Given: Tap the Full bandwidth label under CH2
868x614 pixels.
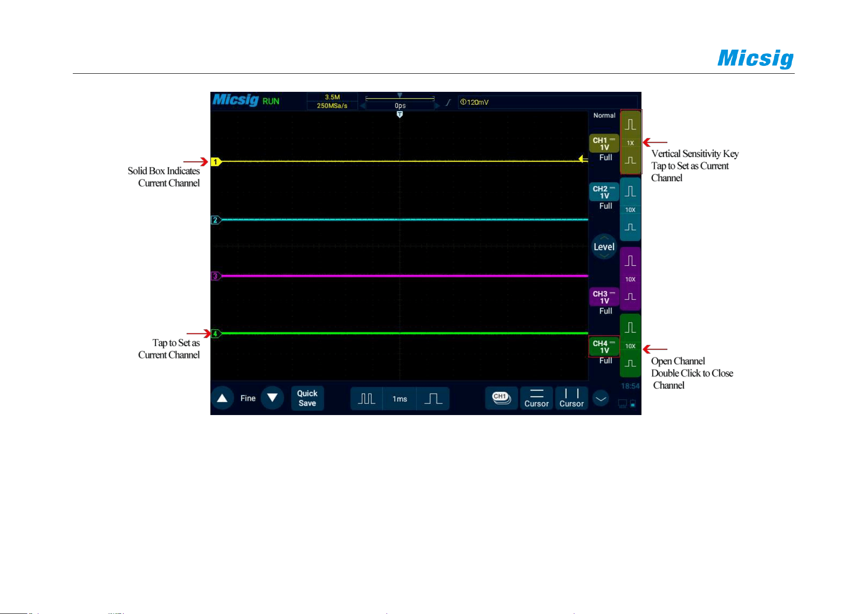Looking at the screenshot, I should (606, 206).
